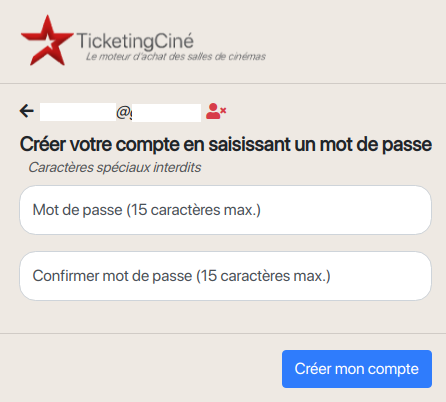The image size is (446, 402).
Task: Click the TicketingCiné wordmark
Action: click(x=135, y=41)
